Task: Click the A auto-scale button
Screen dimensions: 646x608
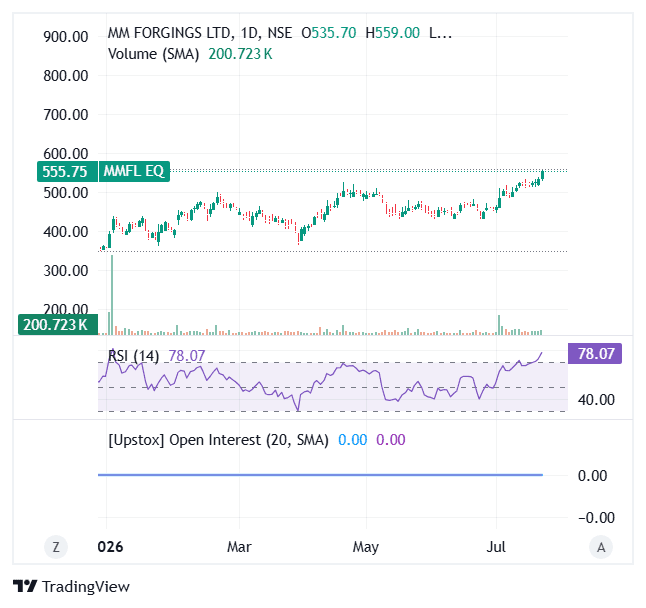Action: click(601, 547)
